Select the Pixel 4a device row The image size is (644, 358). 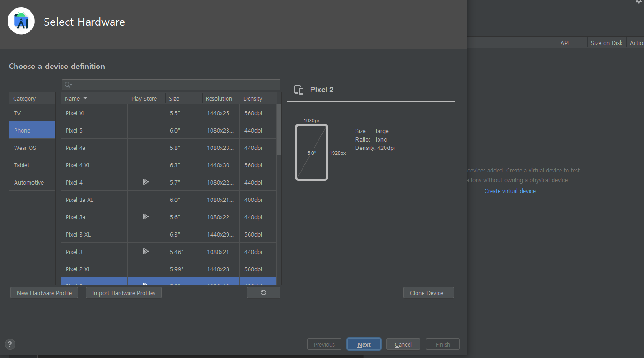(169, 148)
